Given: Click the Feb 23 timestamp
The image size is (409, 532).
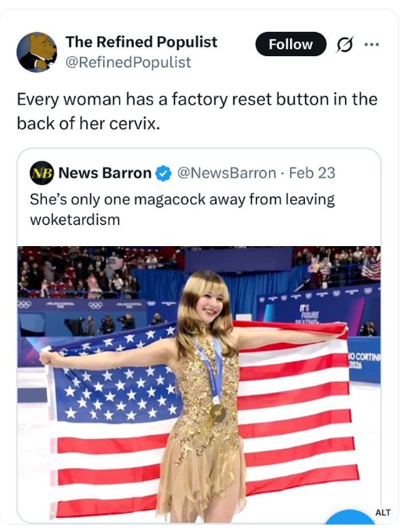Looking at the screenshot, I should coord(312,173).
